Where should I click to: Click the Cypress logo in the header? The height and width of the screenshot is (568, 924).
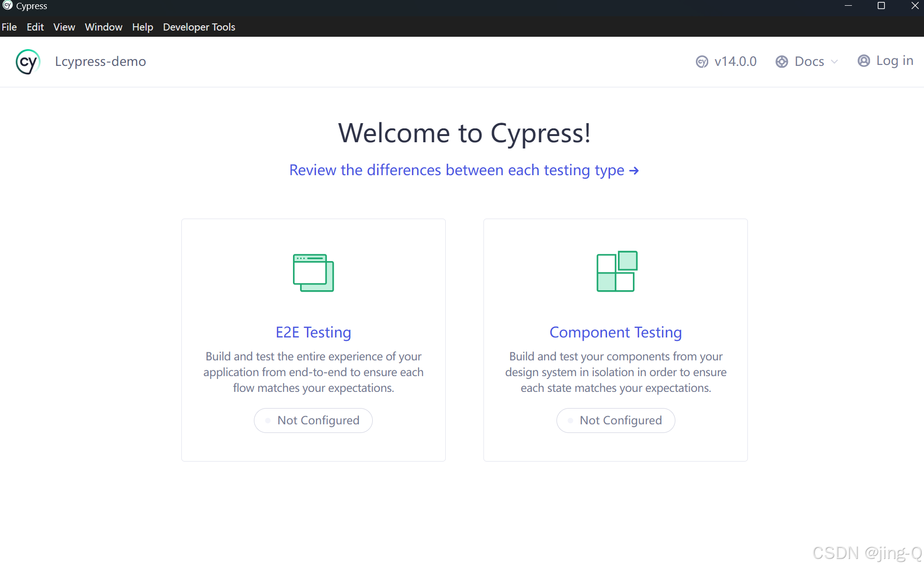pyautogui.click(x=28, y=62)
